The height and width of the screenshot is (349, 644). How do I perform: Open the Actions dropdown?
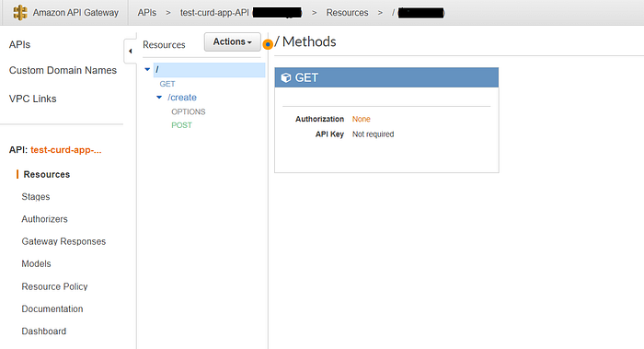(x=233, y=42)
